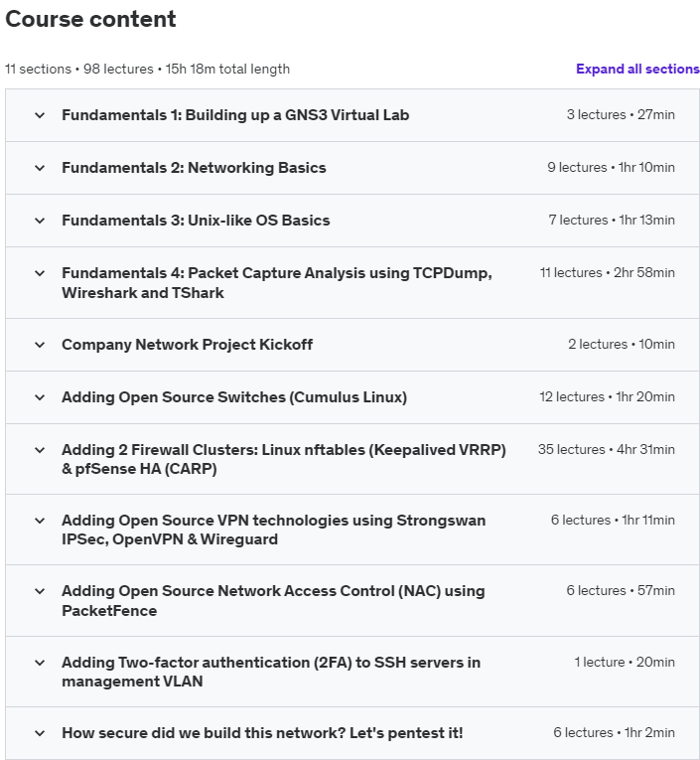Screen dimensions: 700x760
Task: Select 'Adding Open Source Network Access Control' title
Action: (273, 600)
